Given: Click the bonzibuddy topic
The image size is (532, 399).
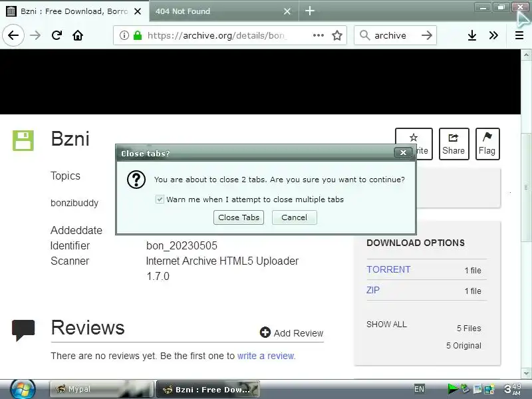Looking at the screenshot, I should click(x=74, y=203).
